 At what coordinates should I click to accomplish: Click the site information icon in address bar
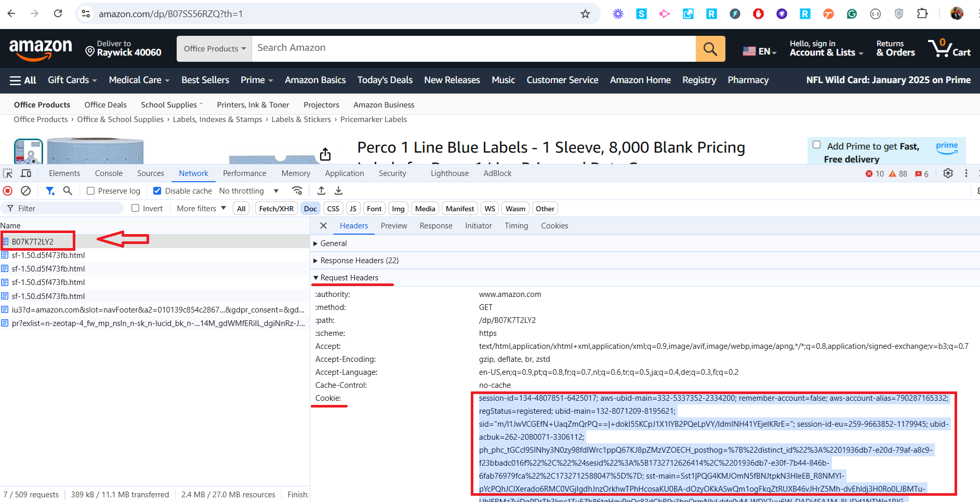[x=86, y=14]
